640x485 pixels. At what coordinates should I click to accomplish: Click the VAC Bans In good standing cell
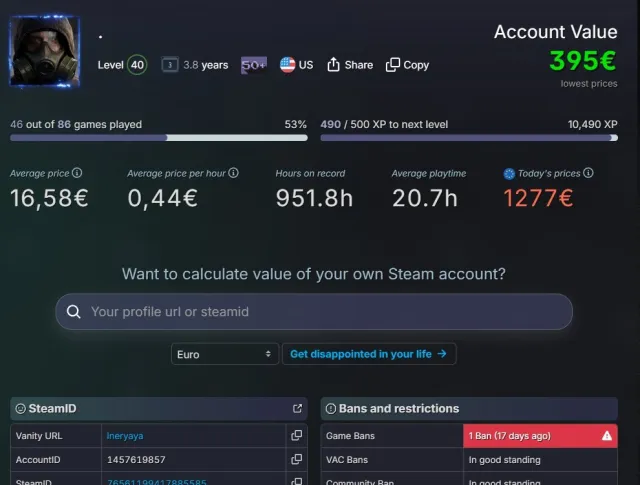[540, 460]
